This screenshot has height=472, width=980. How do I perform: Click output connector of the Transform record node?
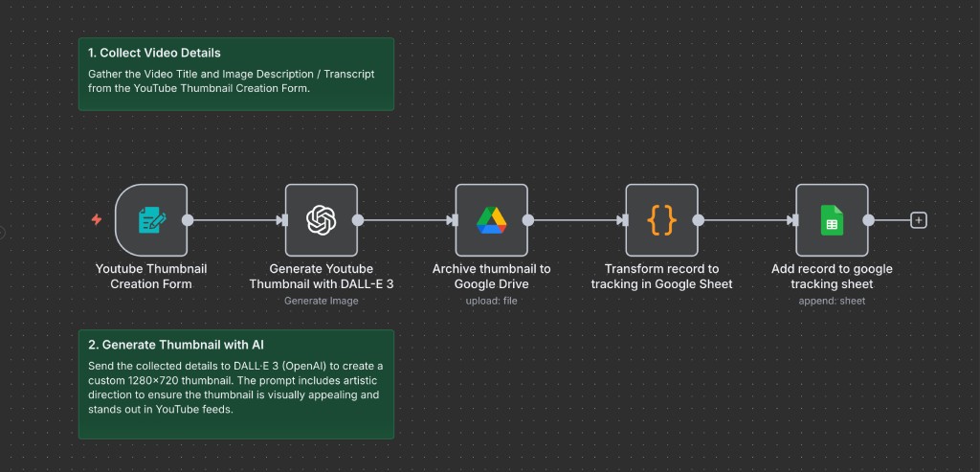(698, 220)
